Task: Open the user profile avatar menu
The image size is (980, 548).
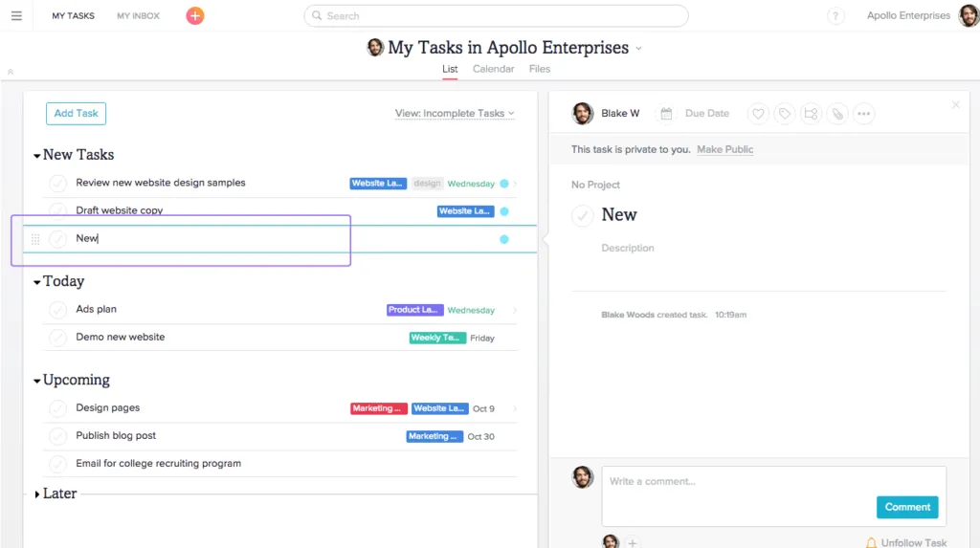Action: pos(969,15)
